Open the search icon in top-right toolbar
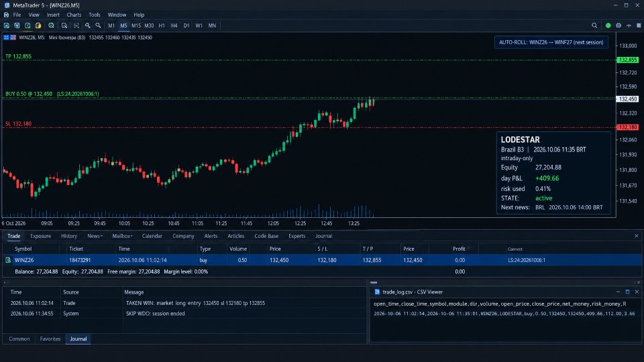 (594, 25)
